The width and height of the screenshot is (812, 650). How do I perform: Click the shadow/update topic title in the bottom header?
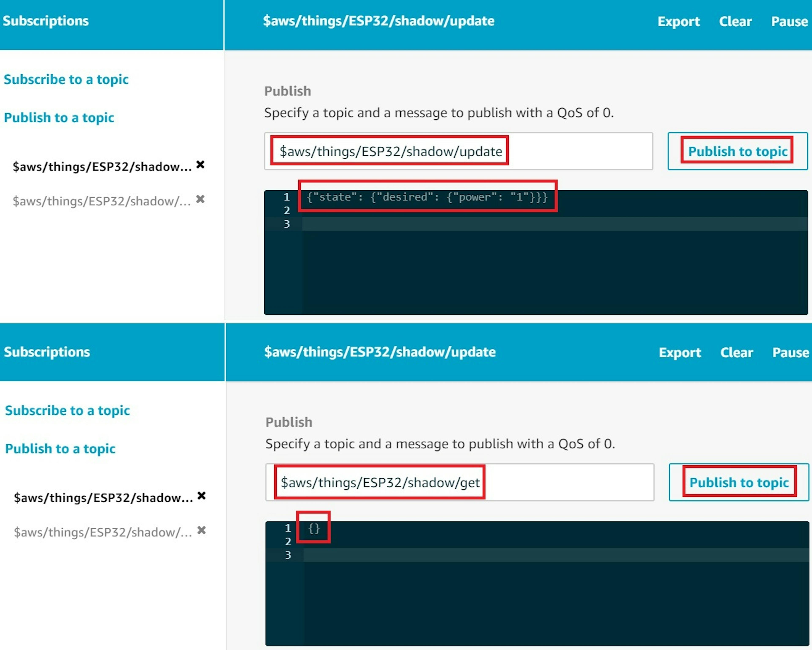[380, 352]
